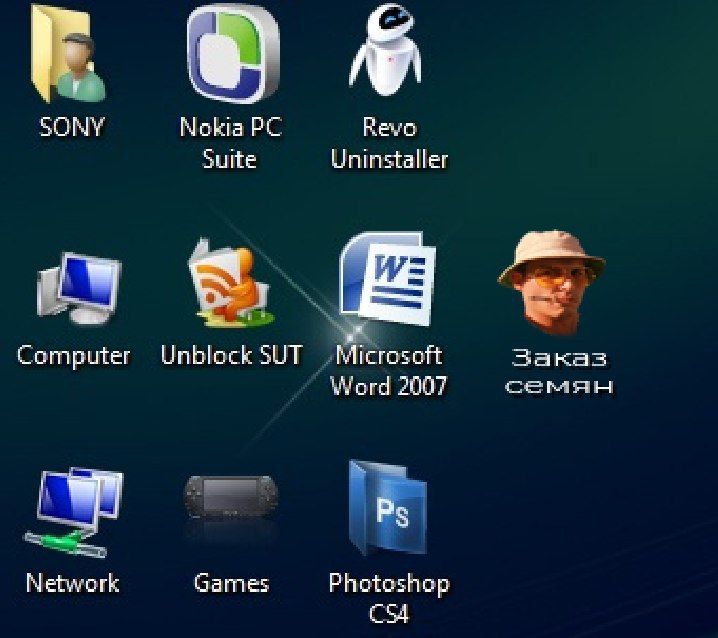Click the "SONY" label text
The width and height of the screenshot is (718, 638).
point(72,127)
